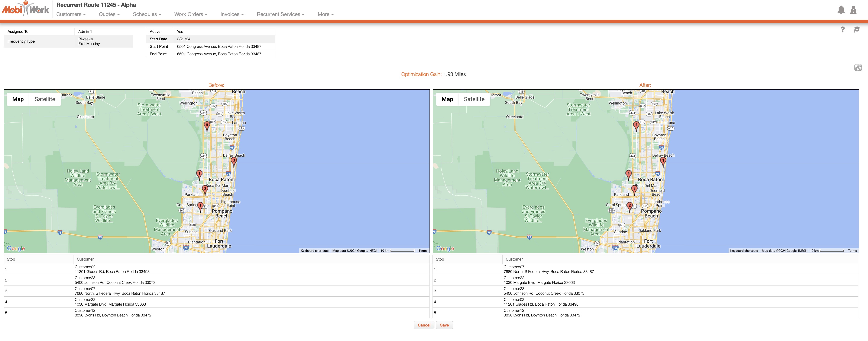This screenshot has height=341, width=868.
Task: Save the optimized route
Action: click(444, 325)
